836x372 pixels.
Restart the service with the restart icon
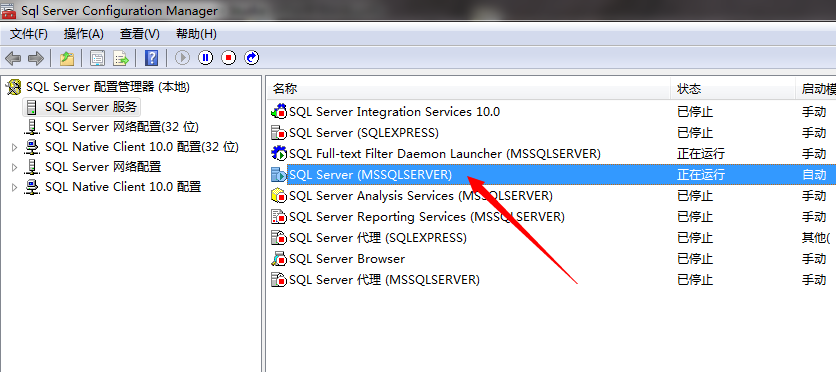(x=252, y=58)
